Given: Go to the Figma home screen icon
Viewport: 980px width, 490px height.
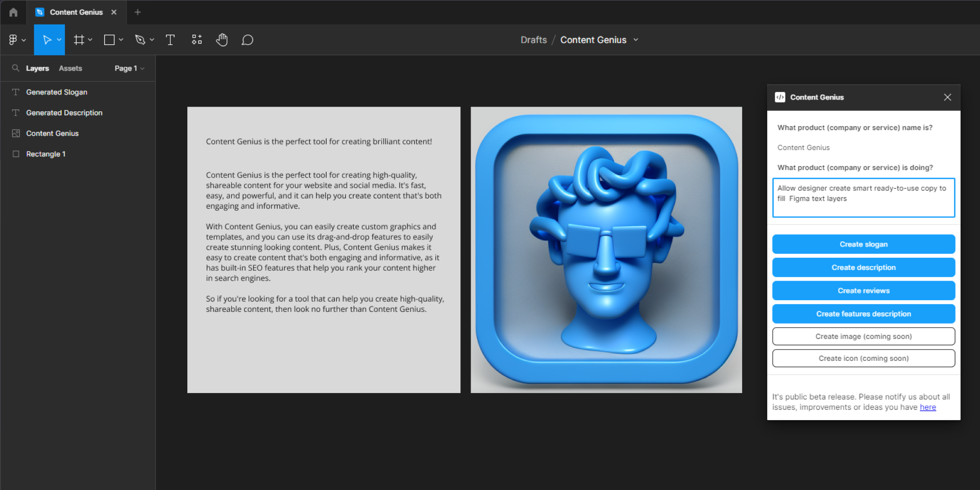Looking at the screenshot, I should point(13,12).
